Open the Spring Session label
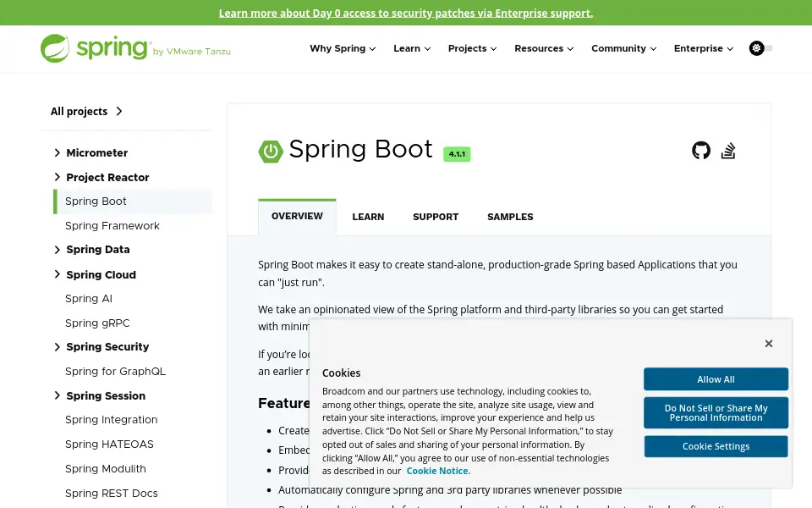Screen dimensions: 812x508 click(106, 395)
